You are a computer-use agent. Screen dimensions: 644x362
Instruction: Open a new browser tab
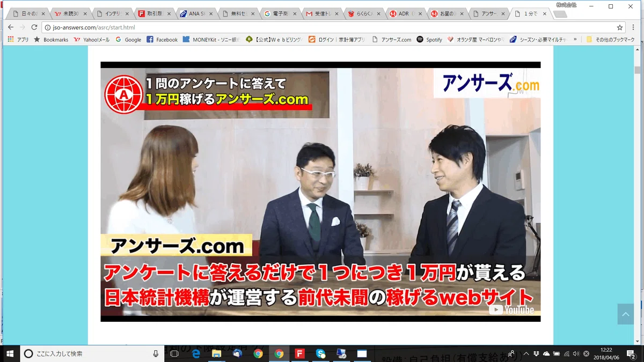point(560,14)
